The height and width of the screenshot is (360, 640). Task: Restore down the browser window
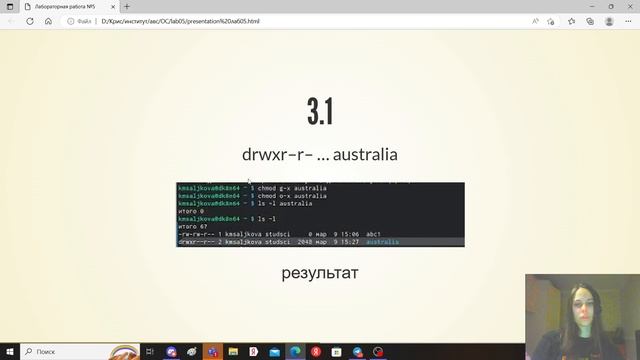pyautogui.click(x=611, y=7)
